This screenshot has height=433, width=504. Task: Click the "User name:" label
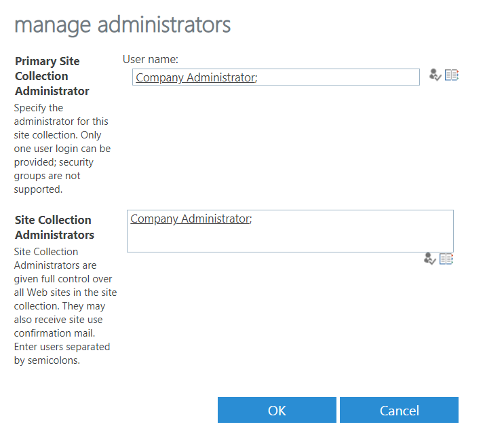pos(150,60)
